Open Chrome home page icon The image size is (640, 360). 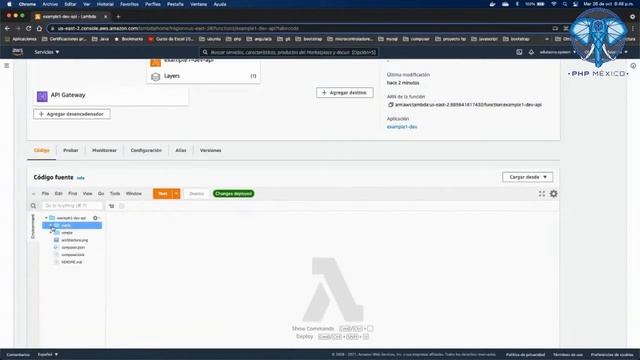click(39, 28)
